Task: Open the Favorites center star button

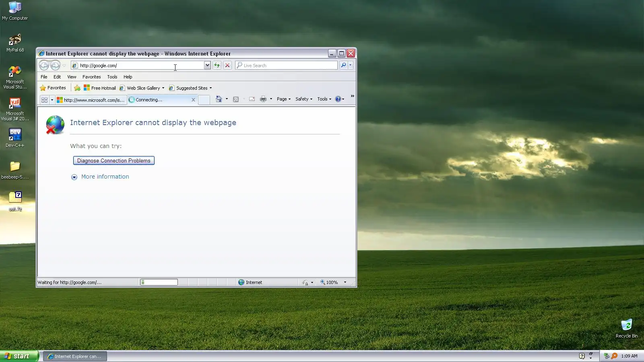Action: (53, 88)
